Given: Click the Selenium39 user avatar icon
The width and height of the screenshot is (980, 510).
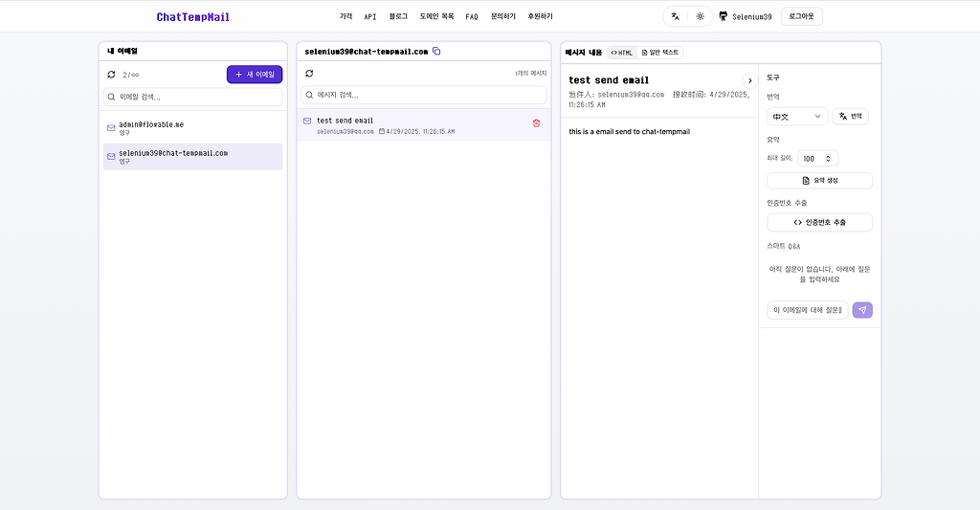Looking at the screenshot, I should (x=724, y=16).
